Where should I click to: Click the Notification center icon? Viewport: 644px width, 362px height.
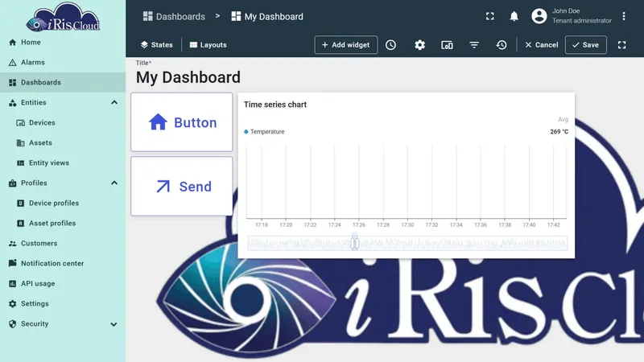(12, 263)
